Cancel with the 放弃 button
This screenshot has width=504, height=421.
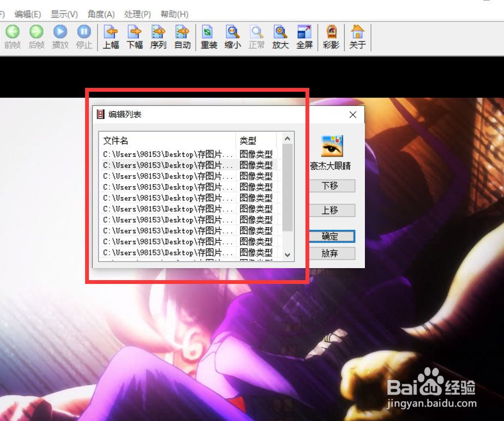click(332, 253)
